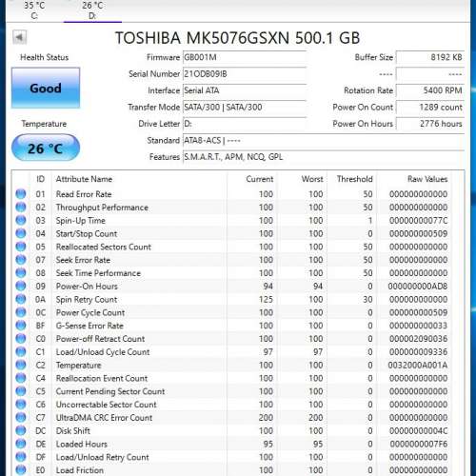Select the Reallocated Sectors Count attribute name
This screenshot has width=476, height=476.
click(x=104, y=247)
